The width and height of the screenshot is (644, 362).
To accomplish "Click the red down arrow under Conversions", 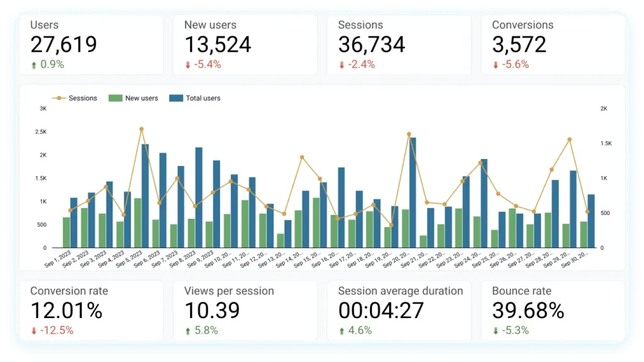I will [x=496, y=65].
